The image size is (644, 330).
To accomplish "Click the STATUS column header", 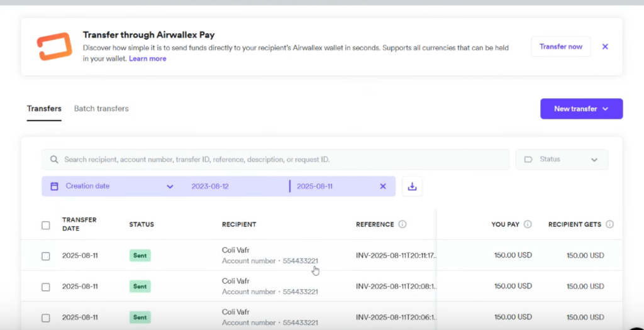I will (142, 224).
